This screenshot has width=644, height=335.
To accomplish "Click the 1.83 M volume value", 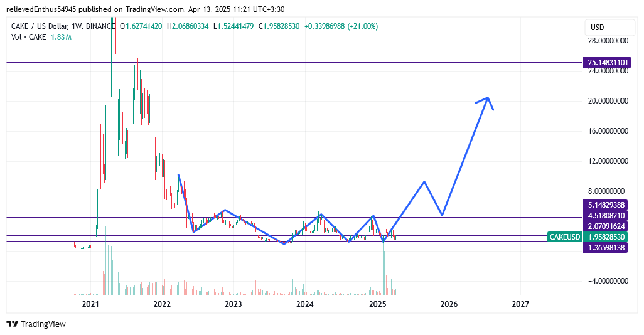I will click(61, 37).
